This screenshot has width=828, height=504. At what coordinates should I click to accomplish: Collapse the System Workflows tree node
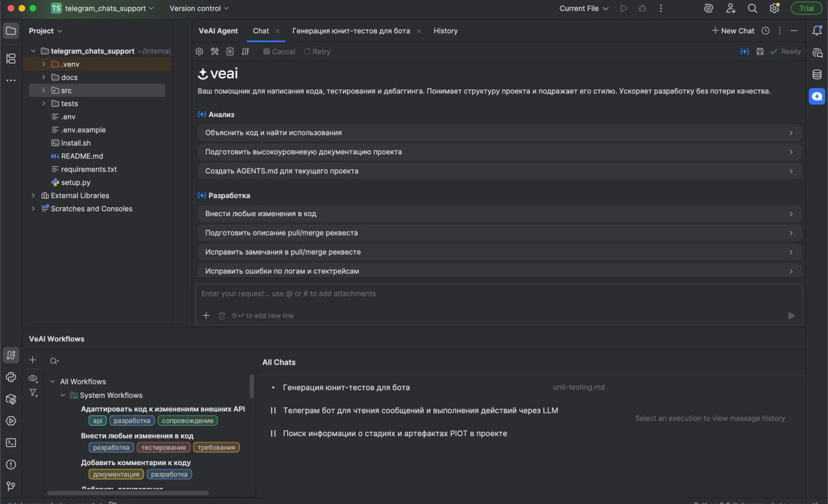(63, 395)
